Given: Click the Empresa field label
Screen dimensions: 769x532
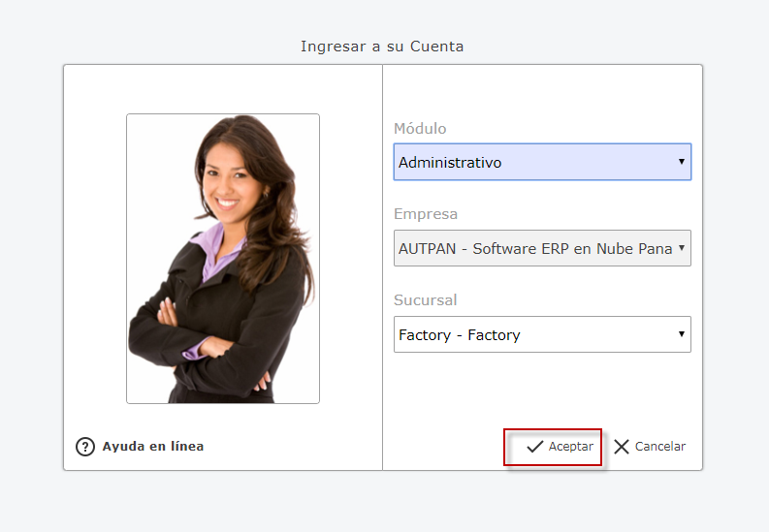Looking at the screenshot, I should coord(426,214).
